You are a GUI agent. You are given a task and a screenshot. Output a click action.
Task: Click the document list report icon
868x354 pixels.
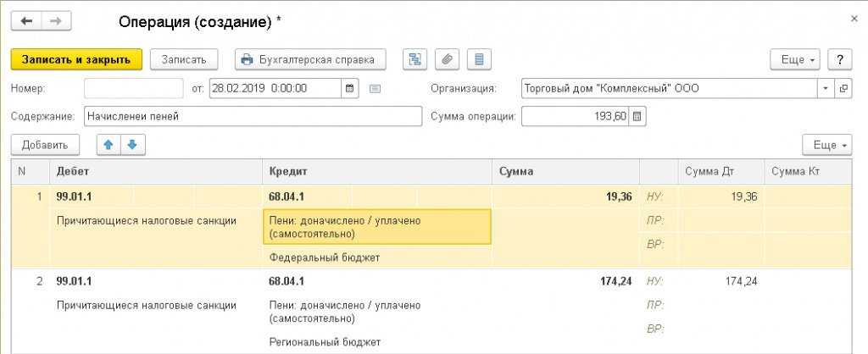pos(479,59)
